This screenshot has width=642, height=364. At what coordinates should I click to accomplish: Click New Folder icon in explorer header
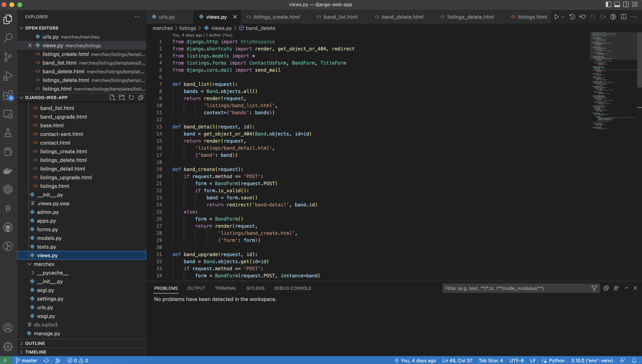click(122, 97)
